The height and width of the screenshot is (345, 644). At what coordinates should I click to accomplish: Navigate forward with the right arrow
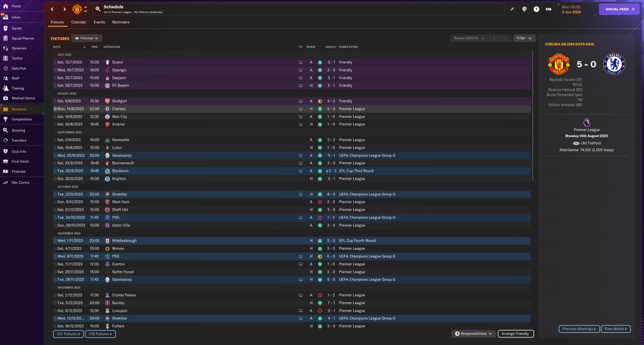pyautogui.click(x=64, y=9)
